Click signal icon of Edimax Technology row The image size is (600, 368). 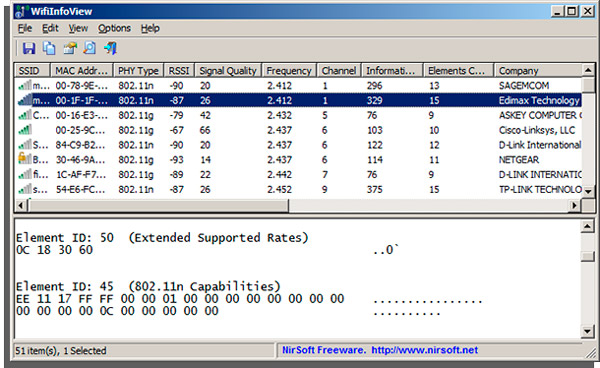(25, 100)
